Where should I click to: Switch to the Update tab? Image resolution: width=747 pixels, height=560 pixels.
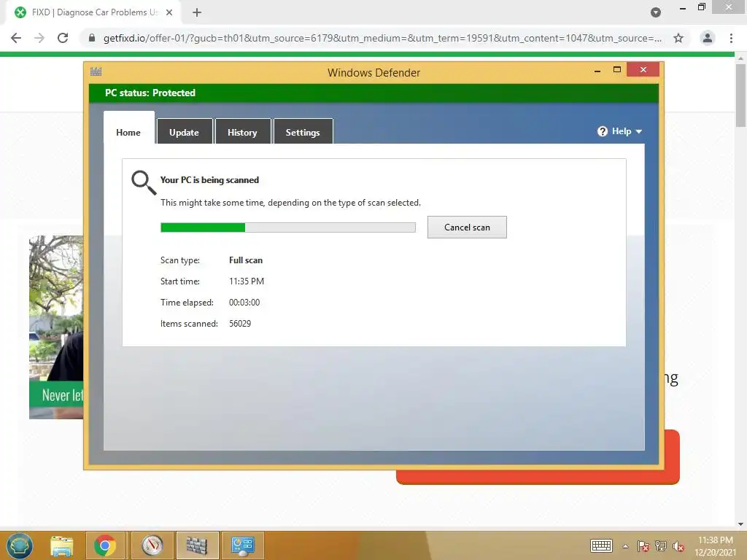(x=185, y=131)
